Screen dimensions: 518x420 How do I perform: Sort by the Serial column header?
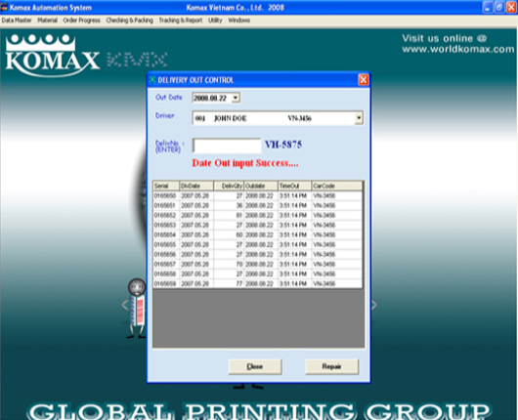pos(166,186)
